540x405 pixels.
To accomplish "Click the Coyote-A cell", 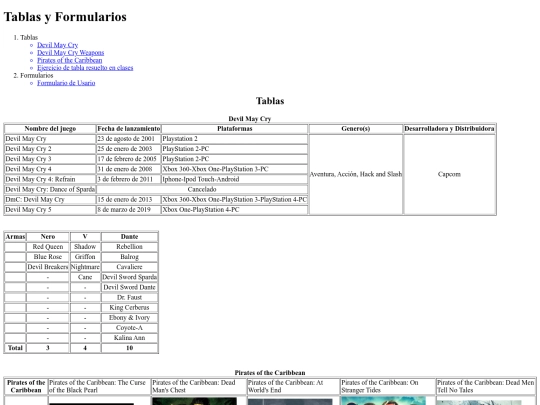I will [129, 328].
